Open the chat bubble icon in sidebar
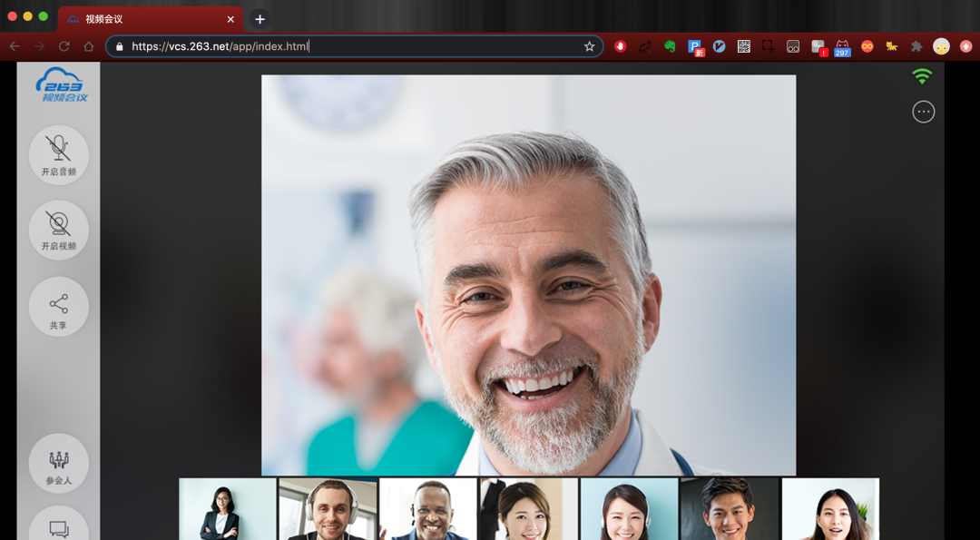 59,530
